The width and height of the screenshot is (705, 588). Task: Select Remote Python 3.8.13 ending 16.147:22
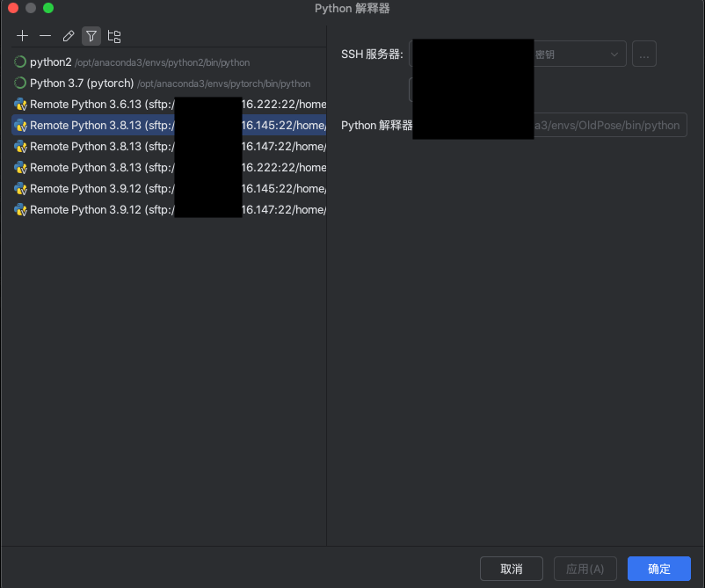pos(86,147)
